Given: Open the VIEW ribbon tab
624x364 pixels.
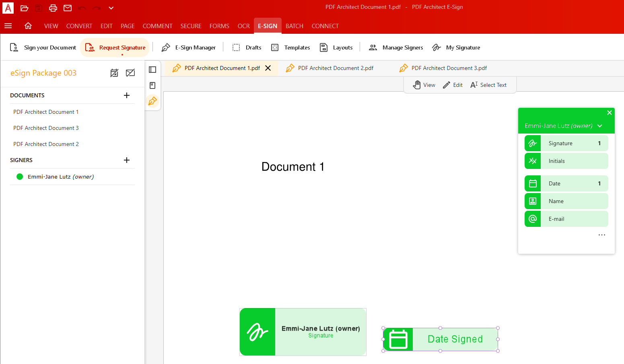Looking at the screenshot, I should click(x=51, y=26).
